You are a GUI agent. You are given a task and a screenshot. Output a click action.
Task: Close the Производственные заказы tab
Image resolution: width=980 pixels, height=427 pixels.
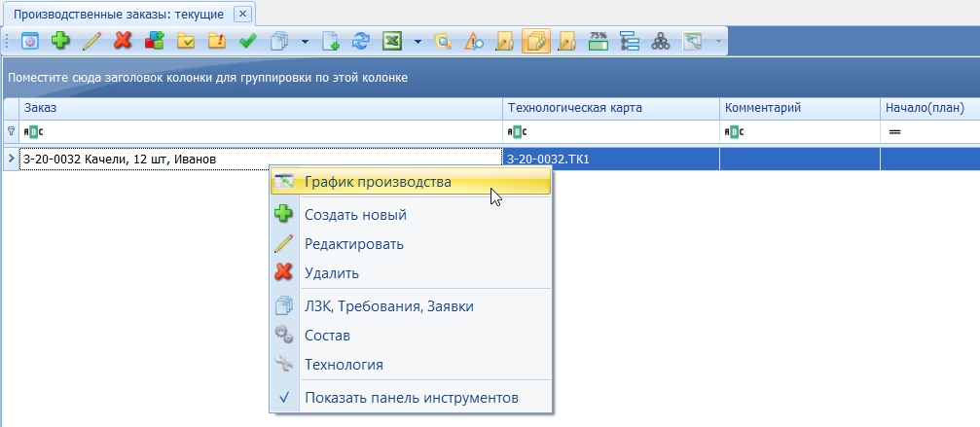[242, 14]
